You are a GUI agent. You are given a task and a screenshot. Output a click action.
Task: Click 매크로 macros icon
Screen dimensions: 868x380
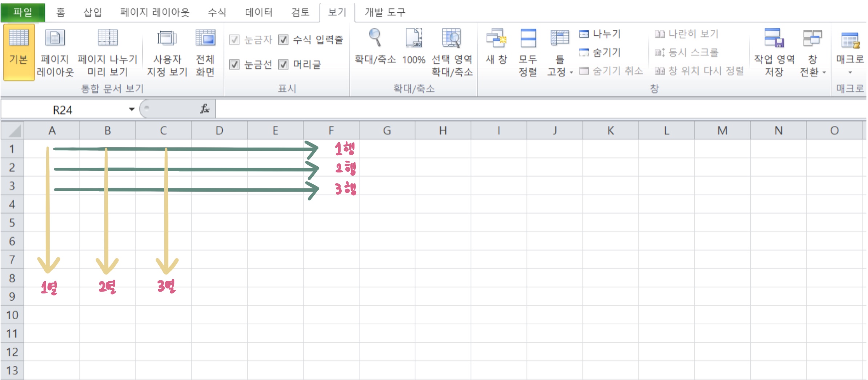pos(850,40)
